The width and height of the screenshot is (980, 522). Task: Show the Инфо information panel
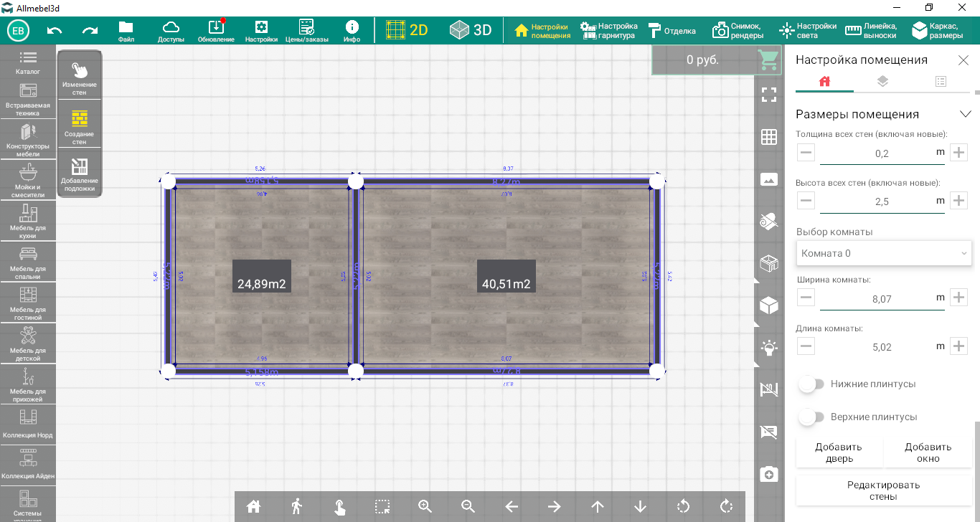coord(352,31)
